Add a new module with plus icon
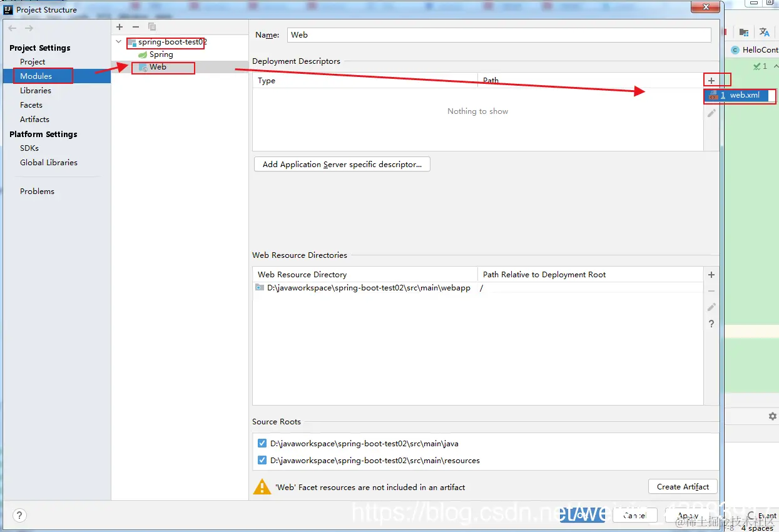Screen dimensions: 779x532 click(120, 27)
